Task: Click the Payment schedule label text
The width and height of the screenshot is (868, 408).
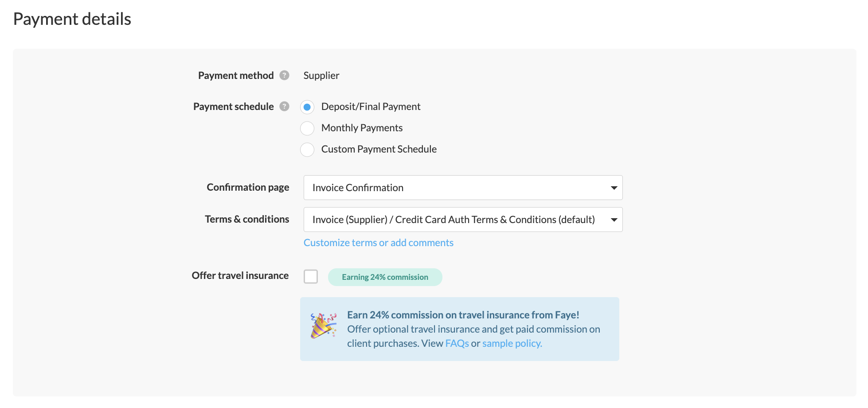Action: [x=233, y=106]
